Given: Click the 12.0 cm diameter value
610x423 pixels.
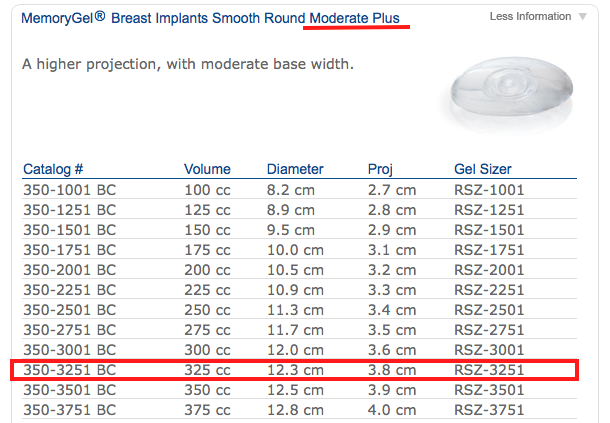Looking at the screenshot, I should tap(295, 350).
